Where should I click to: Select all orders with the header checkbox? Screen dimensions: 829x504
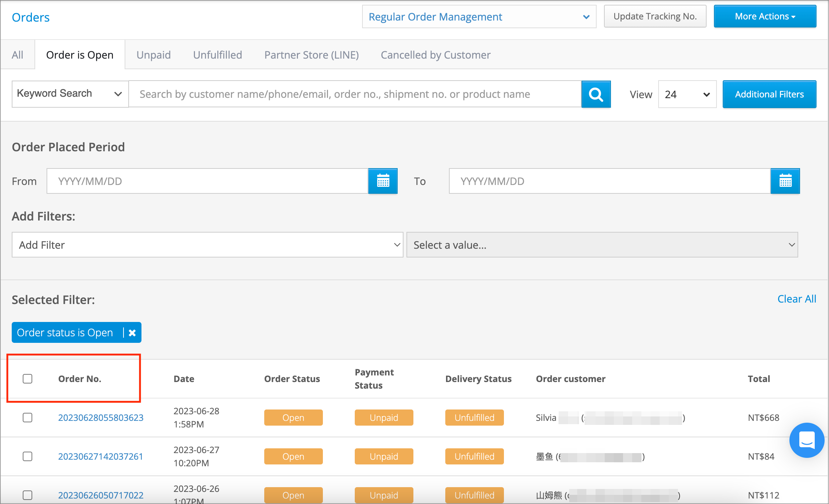pos(27,378)
